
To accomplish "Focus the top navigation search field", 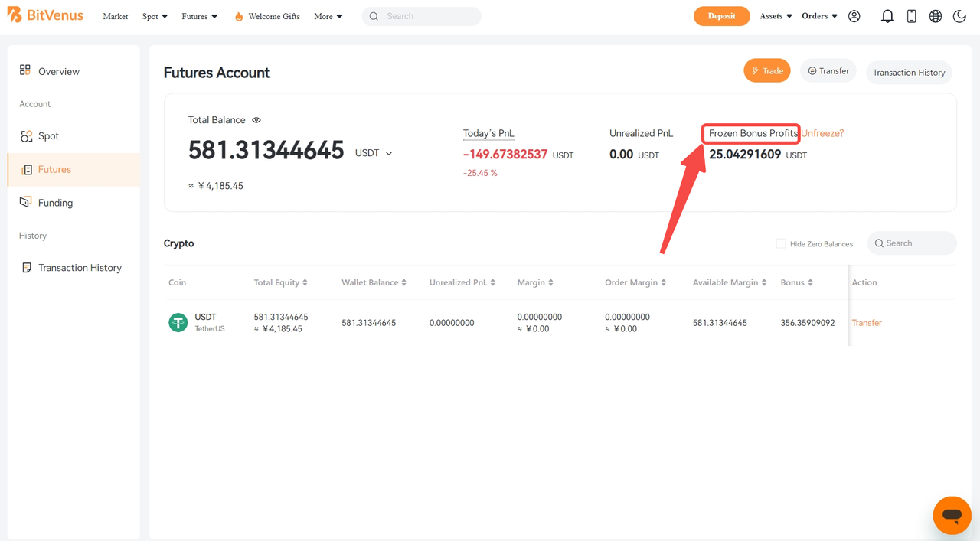I will pyautogui.click(x=422, y=16).
